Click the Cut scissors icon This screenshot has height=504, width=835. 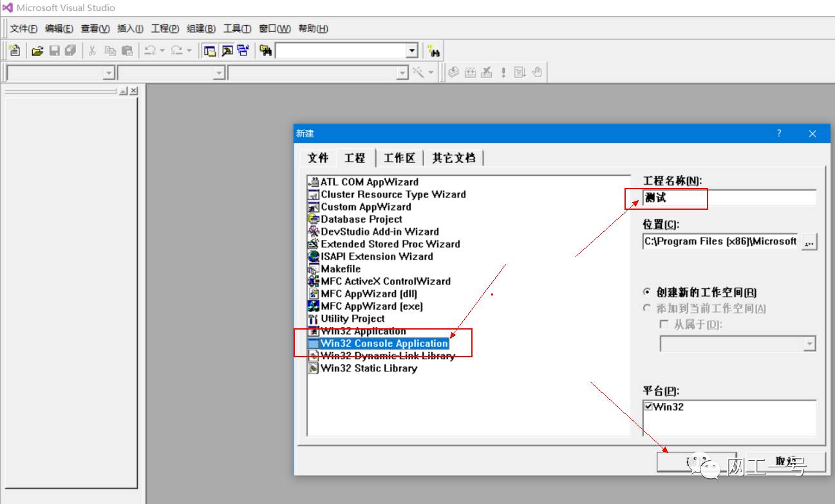[92, 51]
